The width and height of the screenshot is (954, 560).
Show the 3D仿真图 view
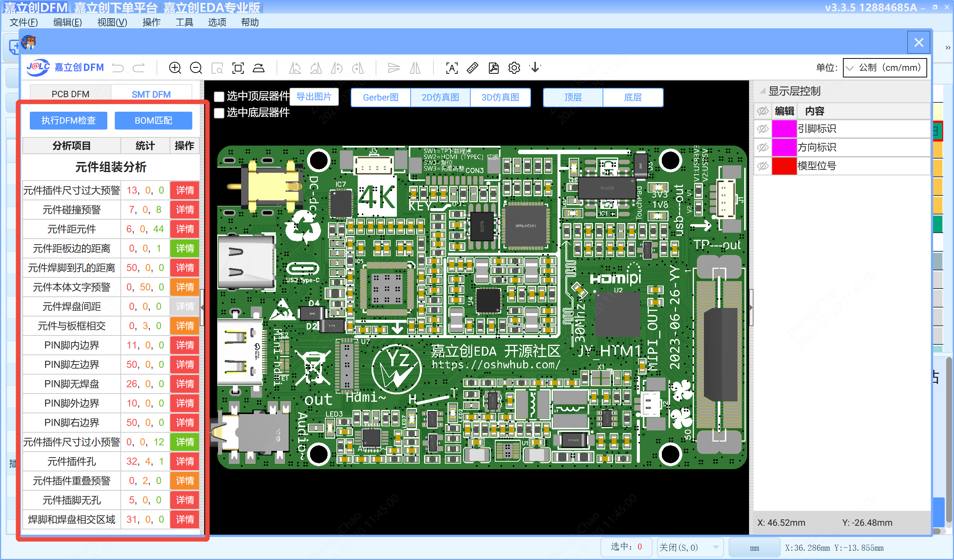click(500, 97)
